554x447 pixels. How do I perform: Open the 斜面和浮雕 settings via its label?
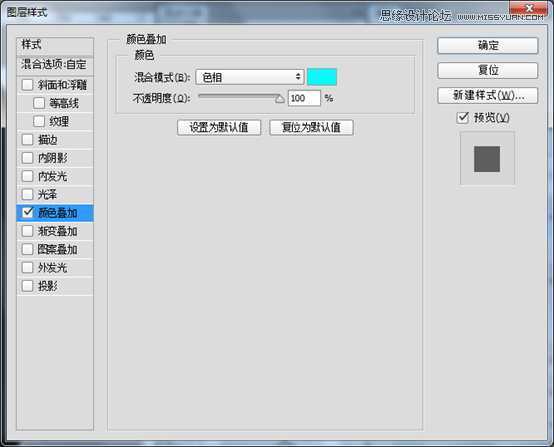pos(62,85)
